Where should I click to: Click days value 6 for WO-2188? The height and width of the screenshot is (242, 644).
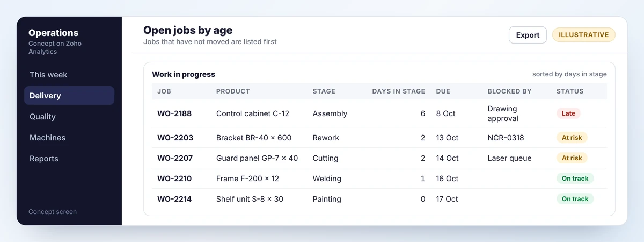click(x=423, y=113)
